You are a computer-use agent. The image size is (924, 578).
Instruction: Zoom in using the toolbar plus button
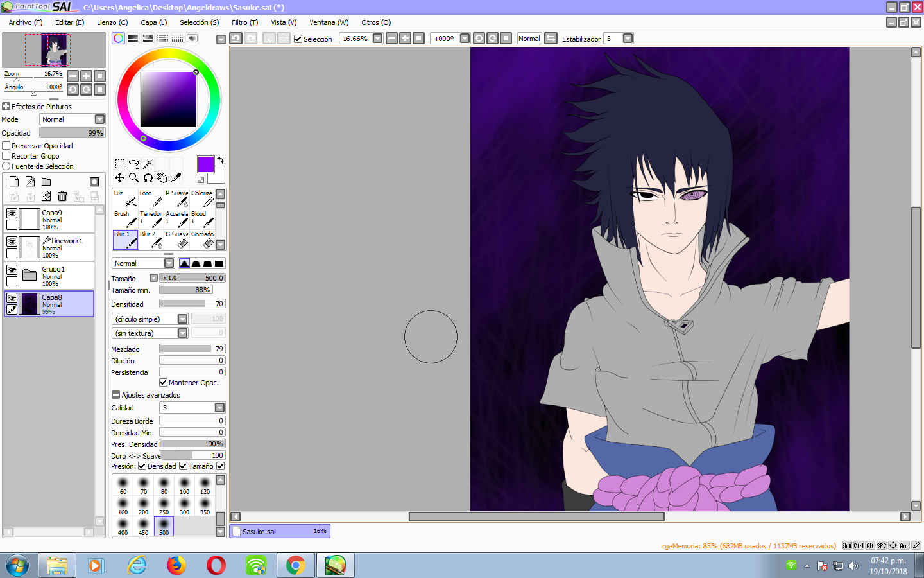point(406,39)
